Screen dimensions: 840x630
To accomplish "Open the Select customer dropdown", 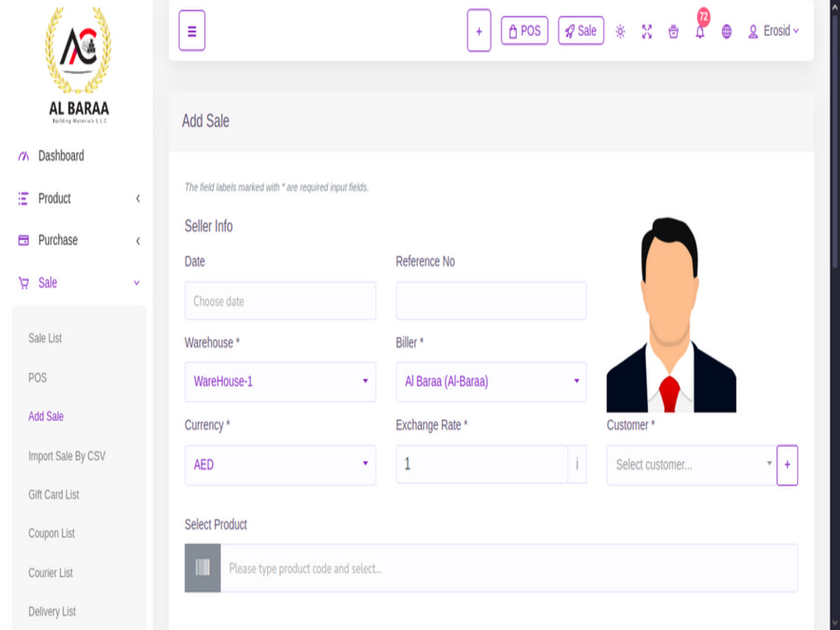I will (x=691, y=465).
